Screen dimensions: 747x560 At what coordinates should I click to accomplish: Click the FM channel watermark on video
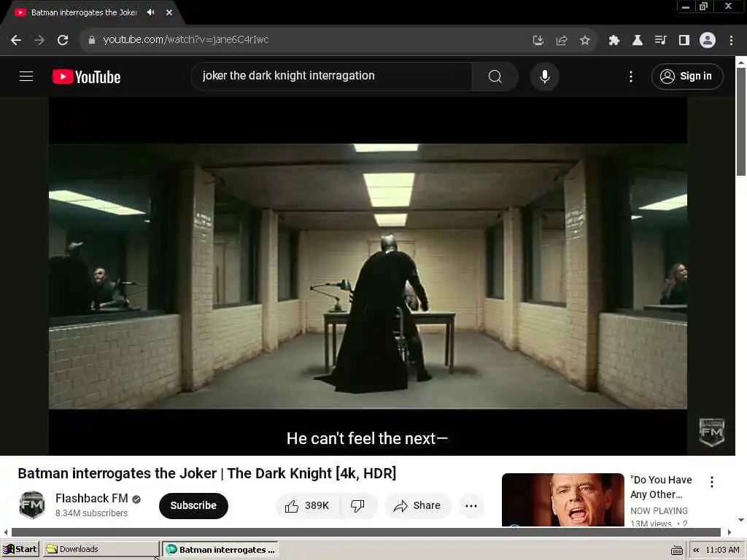(712, 432)
